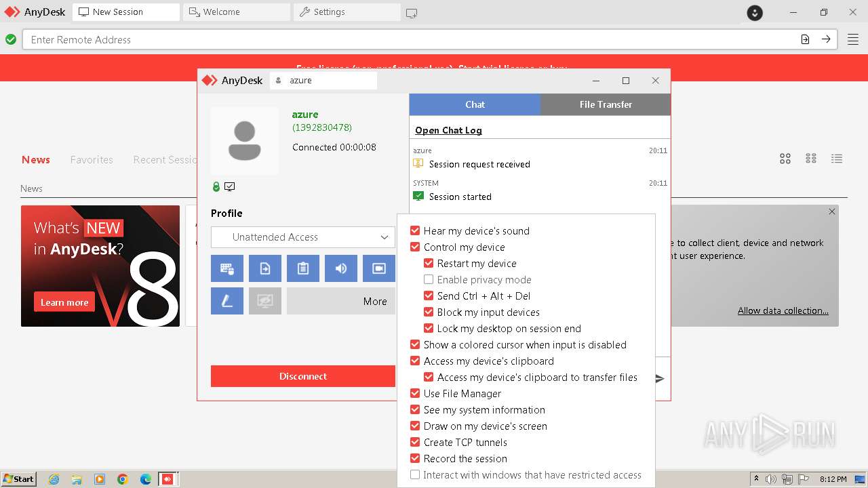Uncheck Hear my device's sound

(415, 230)
